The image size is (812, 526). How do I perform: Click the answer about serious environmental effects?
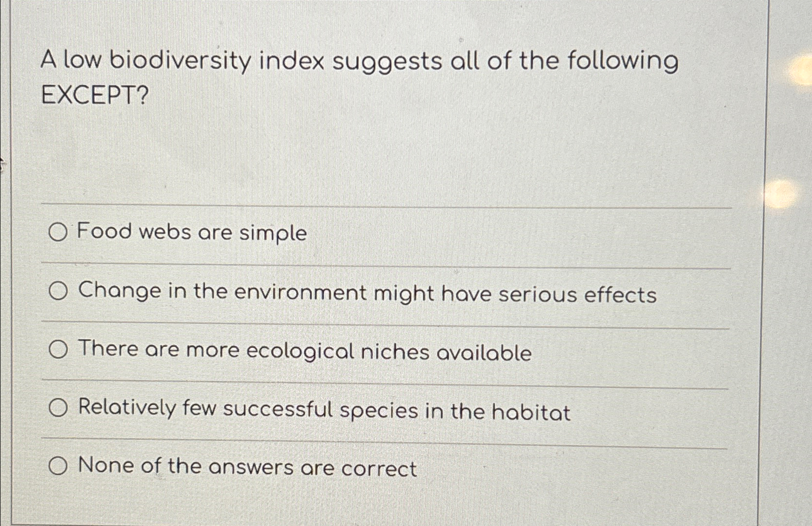tap(368, 293)
